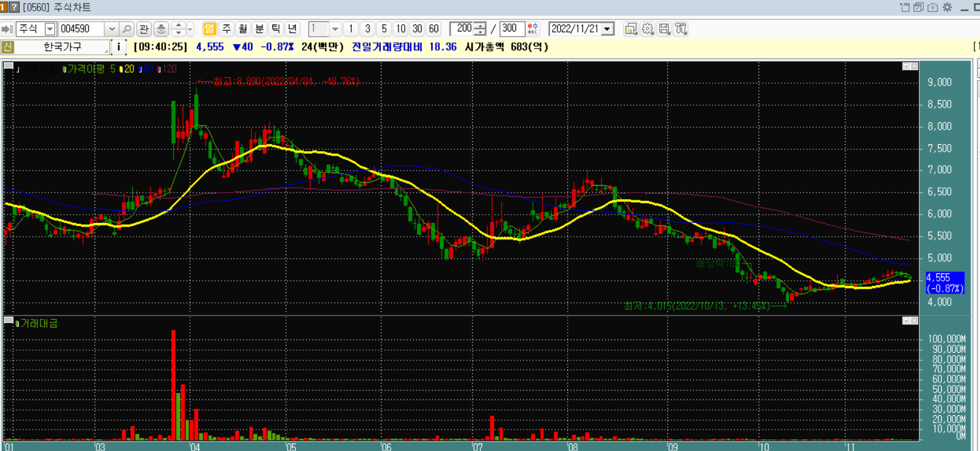Click the number 1 screen tag icon

4,8
